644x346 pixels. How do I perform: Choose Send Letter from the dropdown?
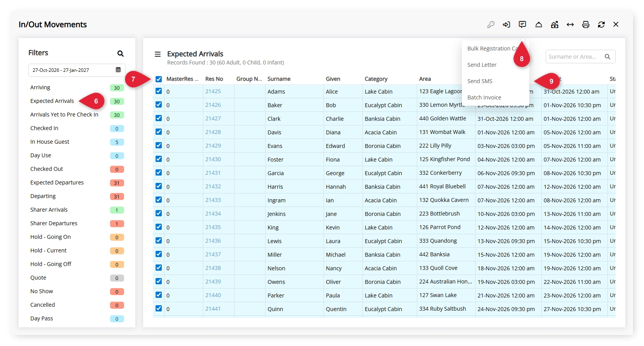point(482,65)
